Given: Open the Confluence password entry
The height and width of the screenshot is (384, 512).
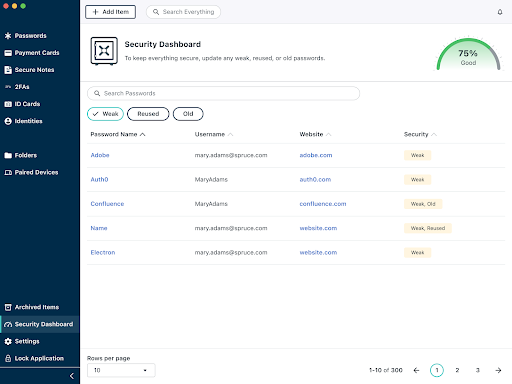Looking at the screenshot, I should [107, 204].
